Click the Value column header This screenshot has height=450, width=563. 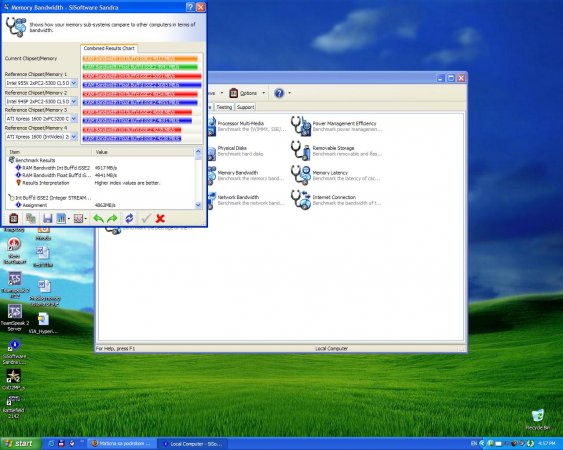click(144, 152)
